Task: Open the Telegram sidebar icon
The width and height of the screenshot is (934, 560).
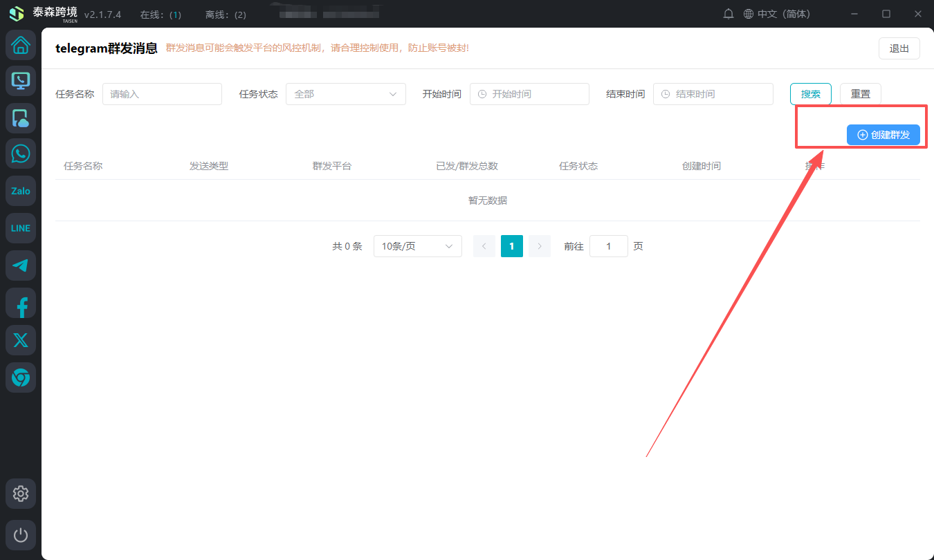Action: 21,265
